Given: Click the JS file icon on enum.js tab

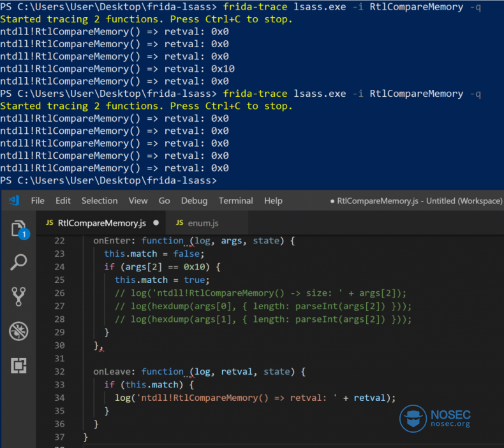Looking at the screenshot, I should tap(180, 222).
